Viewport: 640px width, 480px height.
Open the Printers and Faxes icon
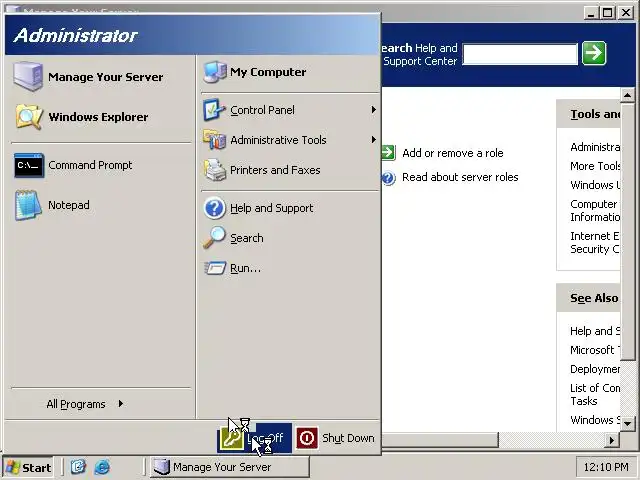coord(215,170)
